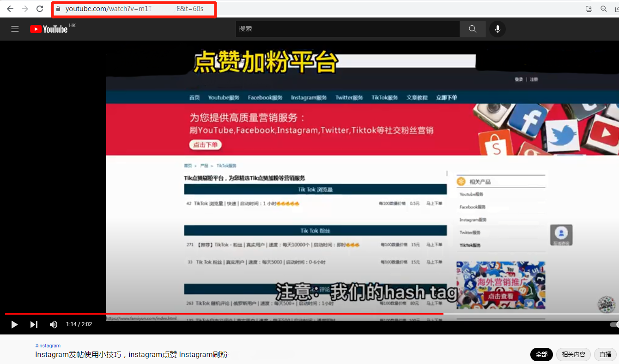Start voice search with the microphone button

click(498, 29)
